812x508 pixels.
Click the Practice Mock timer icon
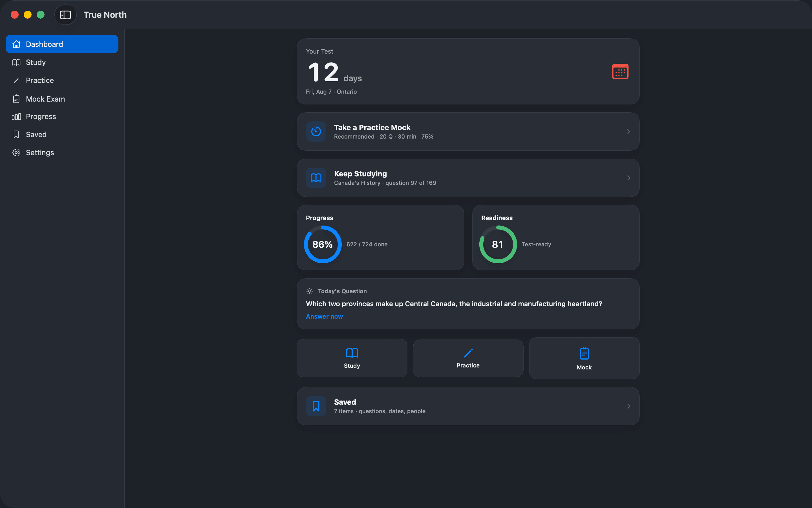click(x=316, y=131)
